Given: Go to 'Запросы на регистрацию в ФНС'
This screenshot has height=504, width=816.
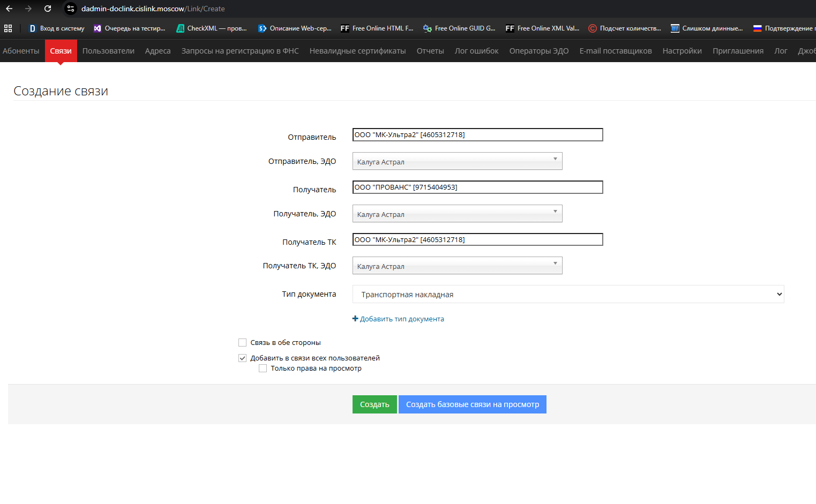Looking at the screenshot, I should (x=240, y=51).
